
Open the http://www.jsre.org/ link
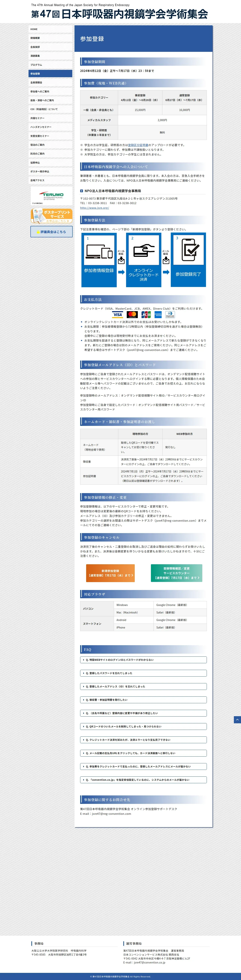pyautogui.click(x=94, y=208)
